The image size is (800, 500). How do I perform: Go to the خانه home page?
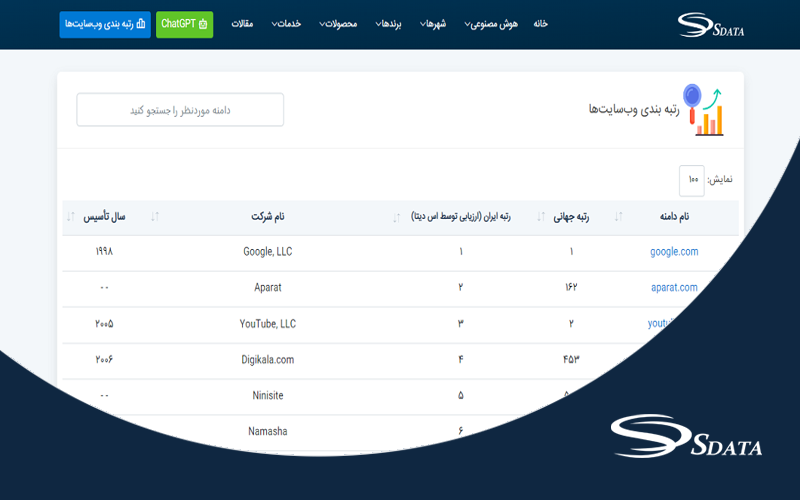[540, 24]
